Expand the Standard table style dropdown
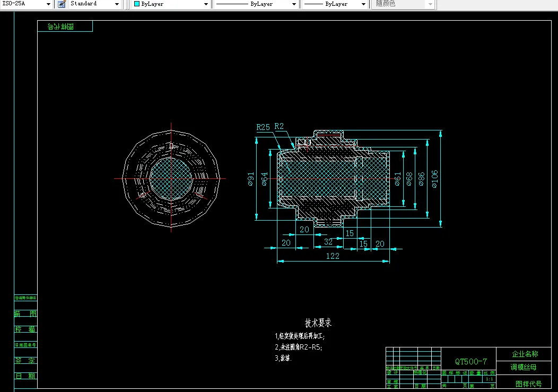The width and height of the screenshot is (558, 392). pyautogui.click(x=117, y=4)
